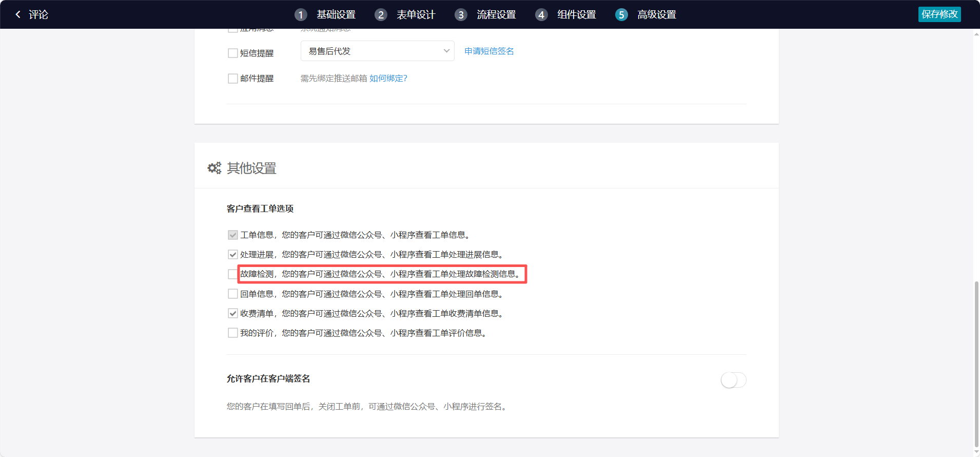Click the step 1 number circle icon
Image resolution: width=980 pixels, height=457 pixels.
tap(301, 15)
